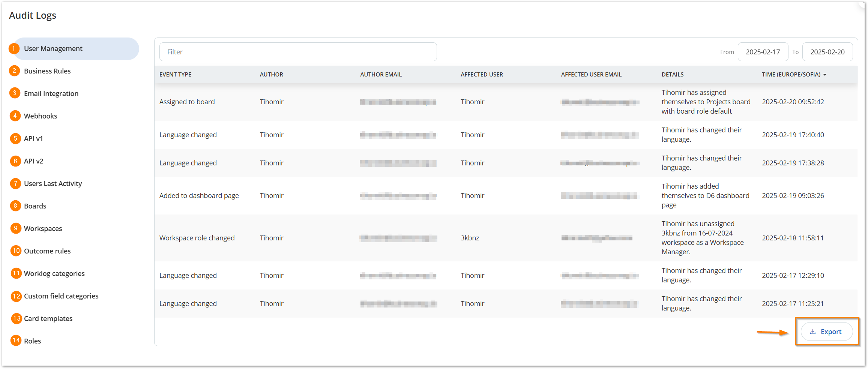The width and height of the screenshot is (868, 369).
Task: Select the User Management tab
Action: [x=53, y=49]
